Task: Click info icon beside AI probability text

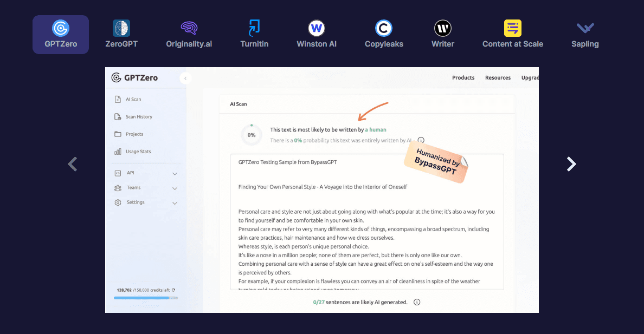Action: pos(421,140)
